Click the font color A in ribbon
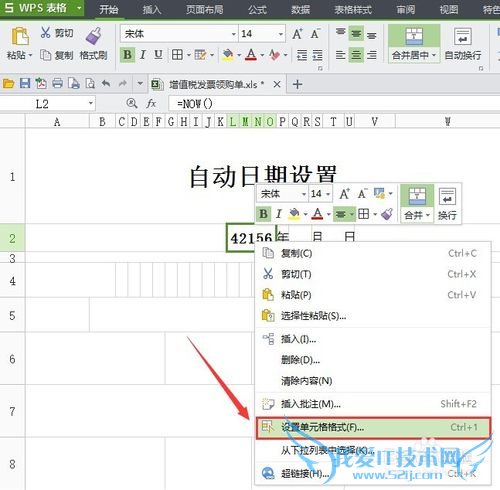500x490 pixels. tap(251, 55)
